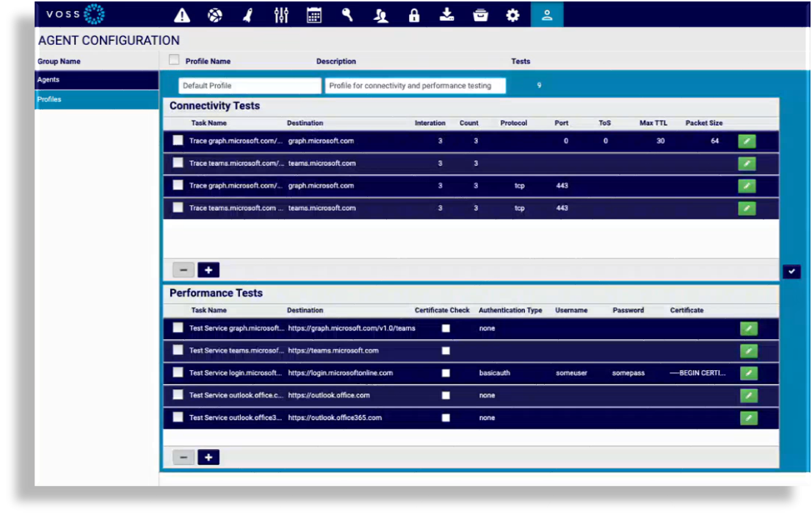Tick row checkbox for Test Service outlook.office365
812x517 pixels.
[178, 417]
